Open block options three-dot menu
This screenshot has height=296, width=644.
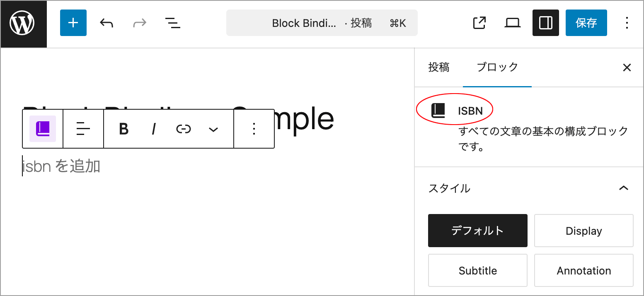click(254, 129)
